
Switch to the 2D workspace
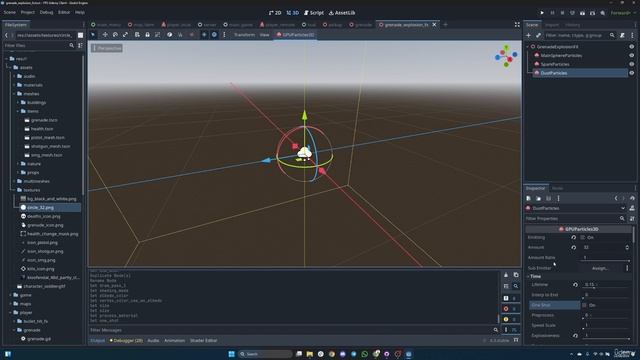(275, 13)
